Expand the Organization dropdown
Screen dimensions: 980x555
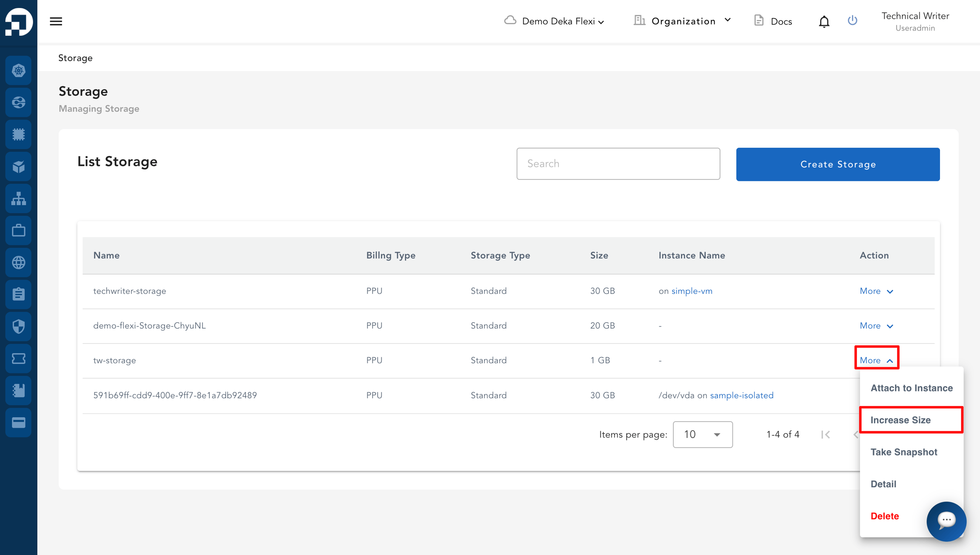click(x=683, y=21)
